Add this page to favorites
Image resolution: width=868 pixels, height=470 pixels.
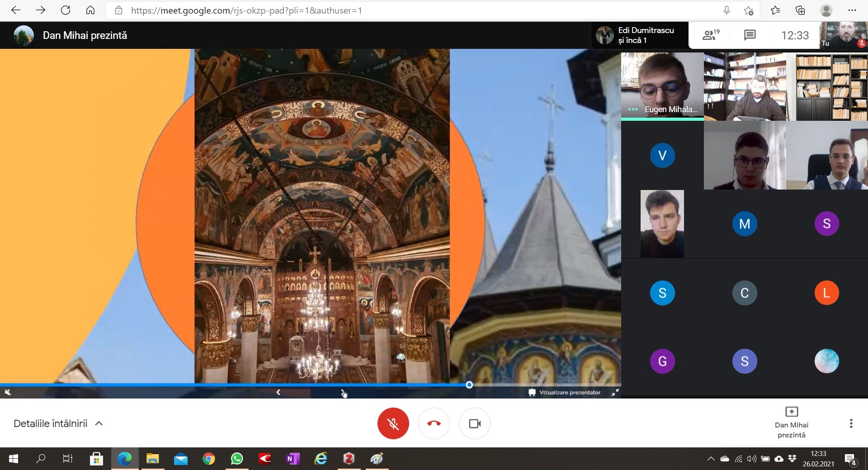click(748, 10)
